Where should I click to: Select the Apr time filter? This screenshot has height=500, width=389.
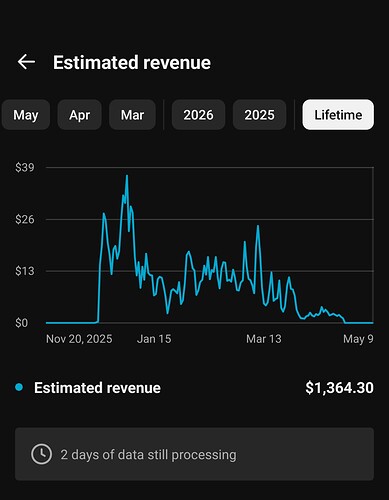tap(79, 115)
